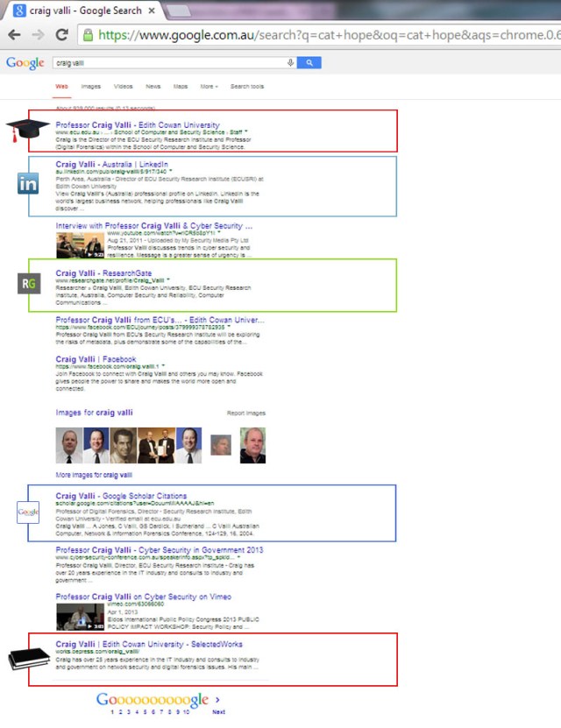561x728 pixels.
Task: Click the green padlock in the address bar
Action: pyautogui.click(x=88, y=35)
